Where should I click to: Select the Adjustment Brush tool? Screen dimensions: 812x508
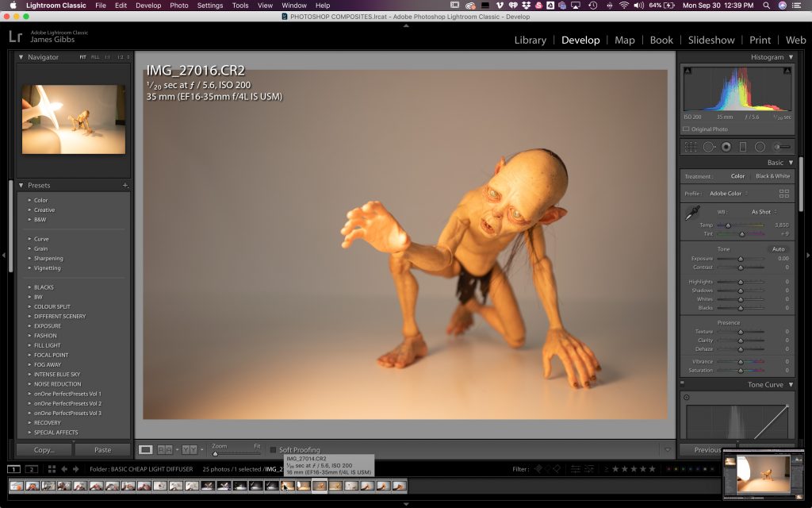point(782,147)
